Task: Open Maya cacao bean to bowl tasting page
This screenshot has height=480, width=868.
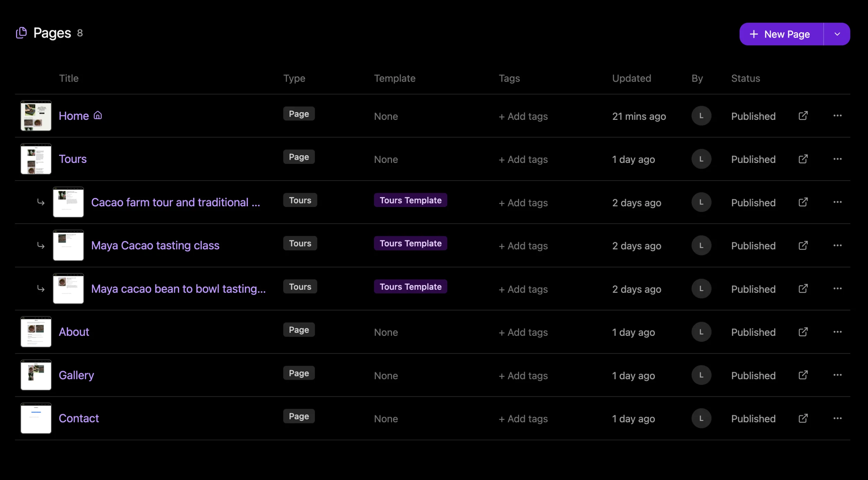Action: tap(178, 289)
